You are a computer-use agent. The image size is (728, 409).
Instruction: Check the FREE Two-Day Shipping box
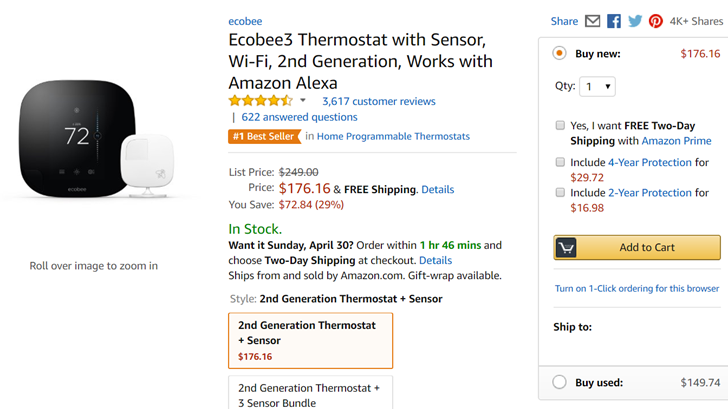click(x=560, y=125)
